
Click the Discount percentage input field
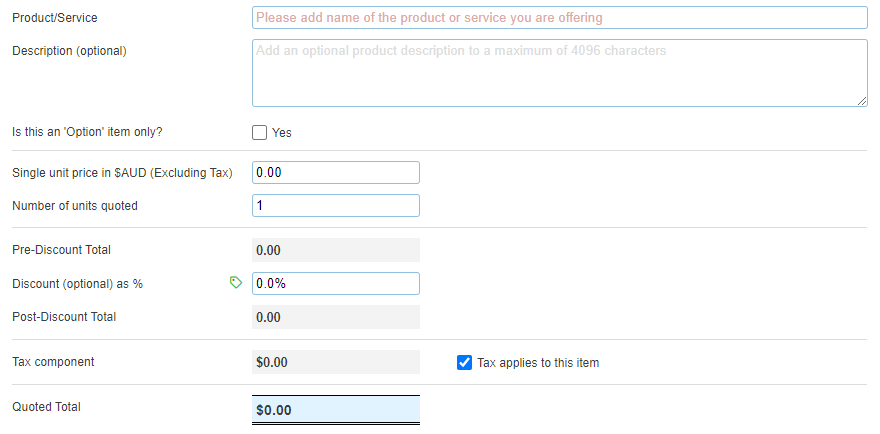[x=336, y=283]
